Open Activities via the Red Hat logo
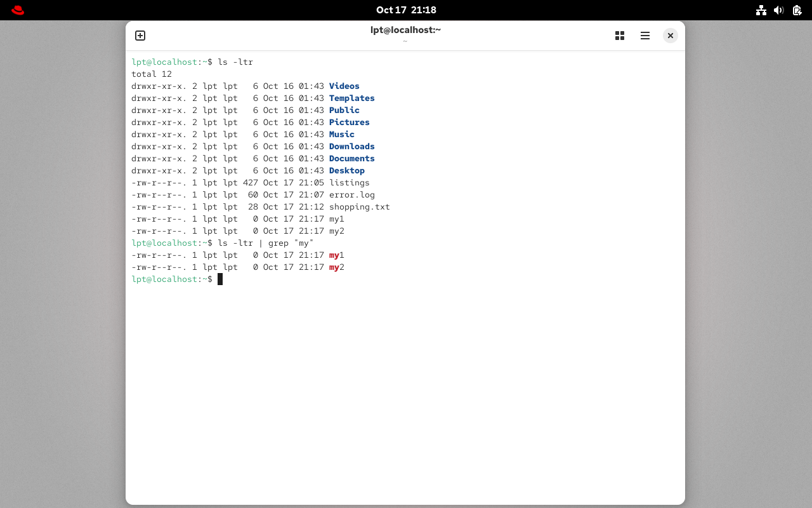812x508 pixels. [17, 10]
